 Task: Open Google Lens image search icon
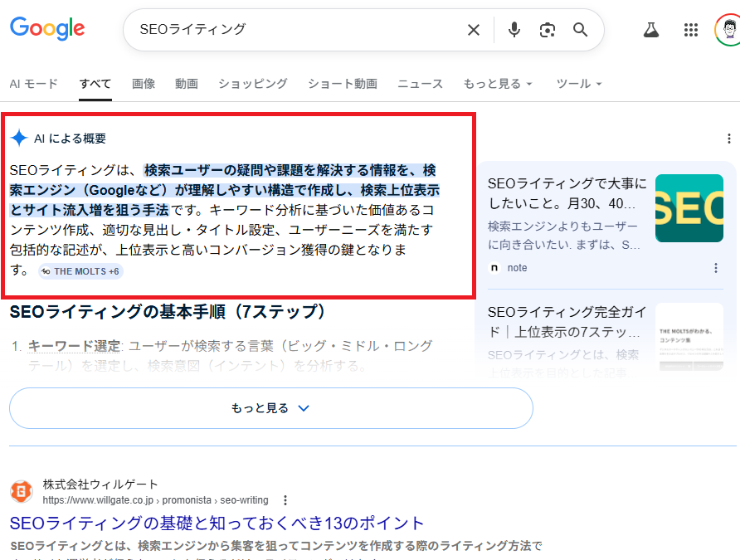click(547, 30)
